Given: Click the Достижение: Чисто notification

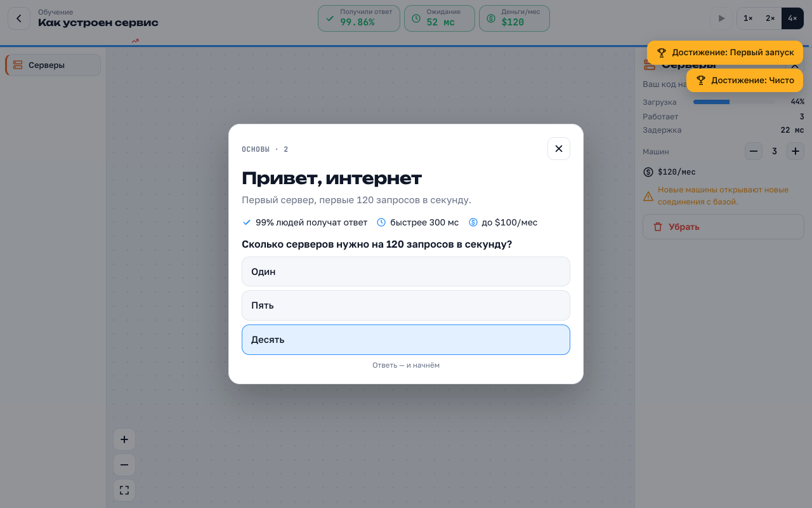Looking at the screenshot, I should click(x=745, y=81).
